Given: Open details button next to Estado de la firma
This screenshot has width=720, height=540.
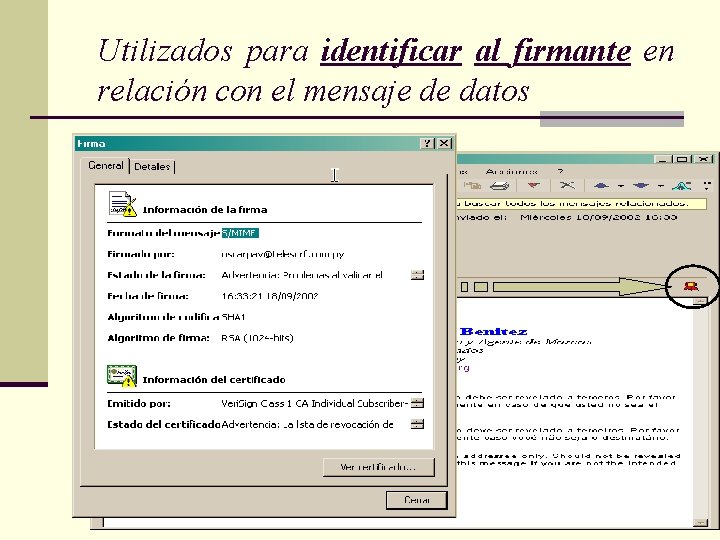Looking at the screenshot, I should 417,275.
